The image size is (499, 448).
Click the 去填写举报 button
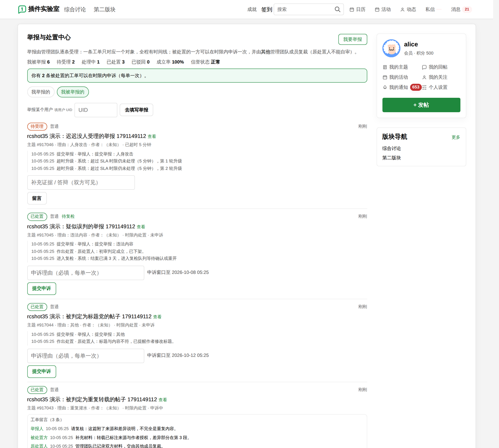point(136,110)
